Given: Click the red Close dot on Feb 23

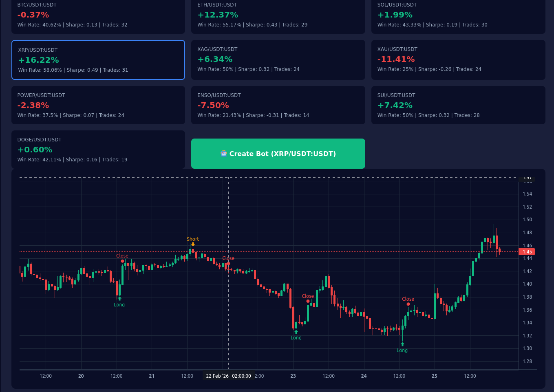Looking at the screenshot, I should [x=308, y=301].
